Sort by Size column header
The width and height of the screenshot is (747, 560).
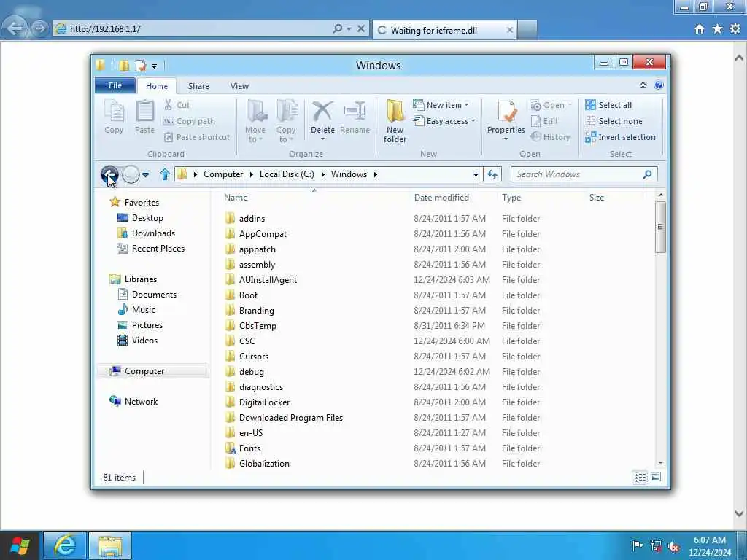point(597,197)
